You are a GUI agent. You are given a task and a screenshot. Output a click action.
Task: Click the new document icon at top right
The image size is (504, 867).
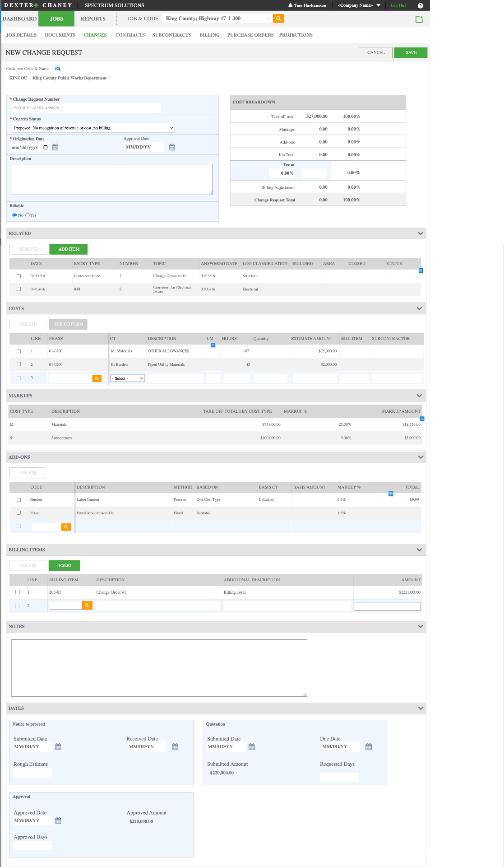point(419,19)
